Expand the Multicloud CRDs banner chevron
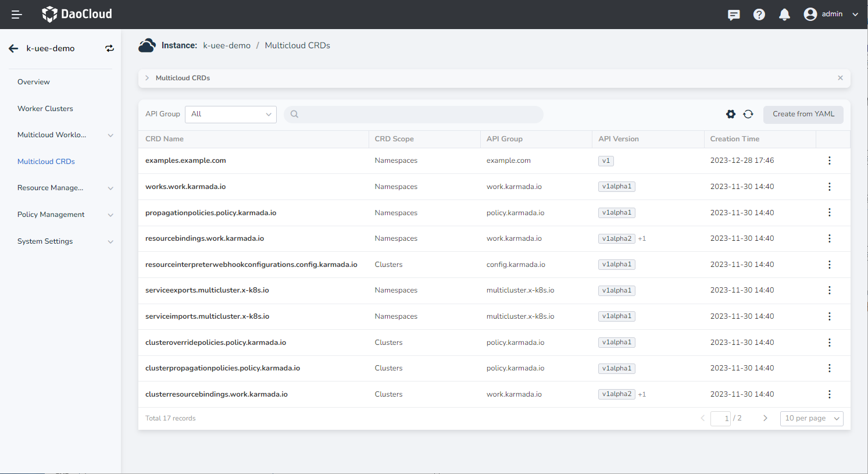Screen dimensions: 868x474 pyautogui.click(x=147, y=78)
